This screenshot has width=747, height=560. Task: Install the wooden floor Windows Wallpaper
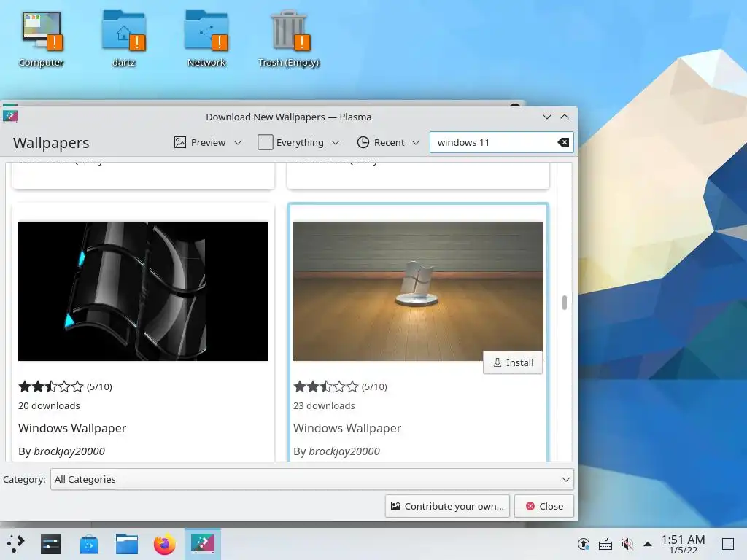tap(513, 363)
